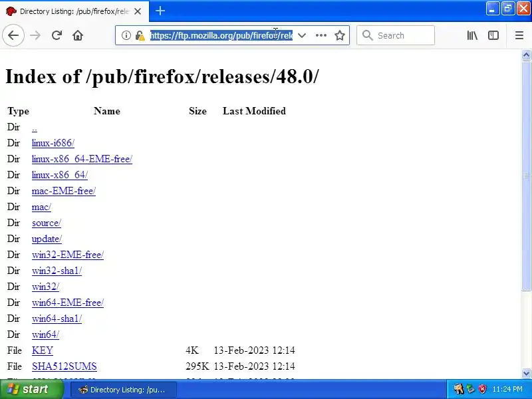
Task: Restore down the Firefox window
Action: click(x=507, y=9)
